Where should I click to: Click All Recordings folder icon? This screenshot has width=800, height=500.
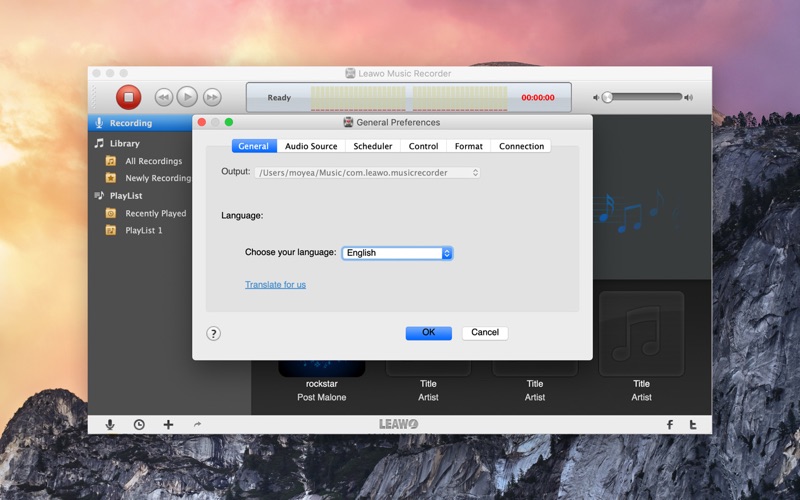(111, 161)
